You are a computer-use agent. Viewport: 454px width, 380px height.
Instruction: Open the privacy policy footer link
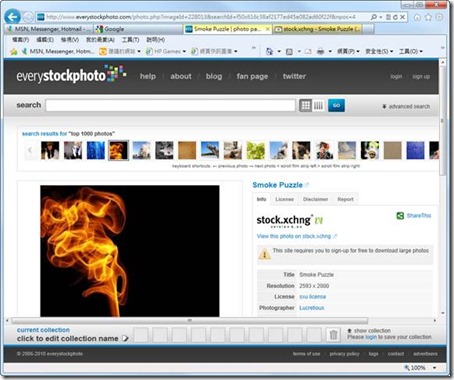click(x=344, y=354)
